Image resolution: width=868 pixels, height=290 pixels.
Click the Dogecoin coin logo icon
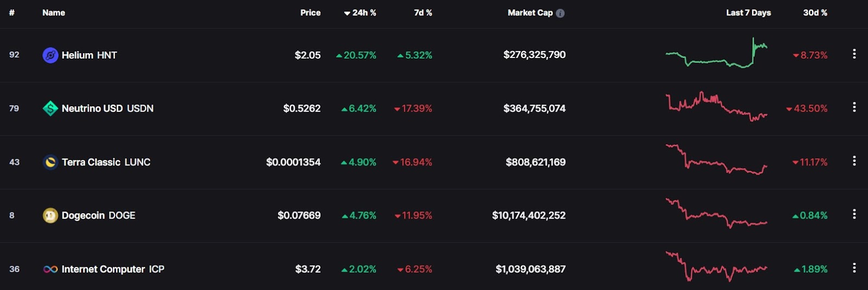point(50,216)
